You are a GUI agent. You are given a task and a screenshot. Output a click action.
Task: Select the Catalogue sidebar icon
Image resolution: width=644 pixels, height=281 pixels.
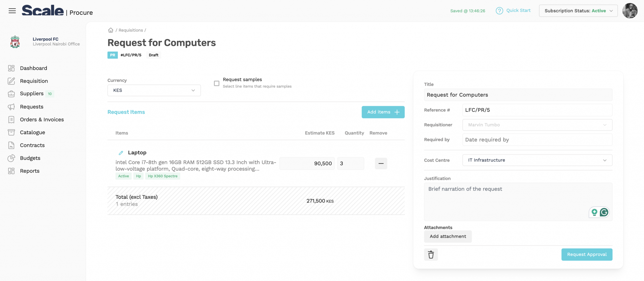11,132
